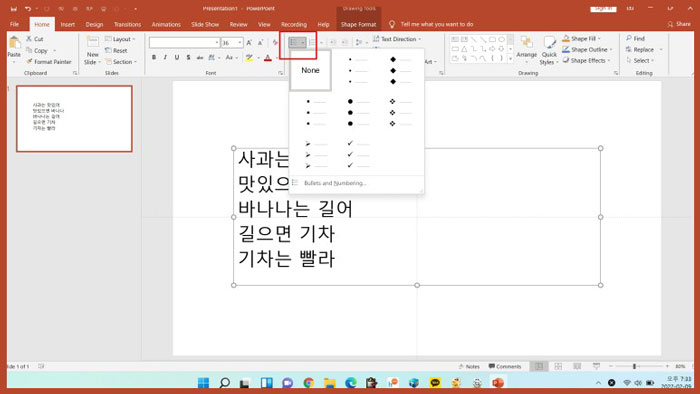Apply yellow text highlight color
This screenshot has width=700, height=394.
pos(249,58)
